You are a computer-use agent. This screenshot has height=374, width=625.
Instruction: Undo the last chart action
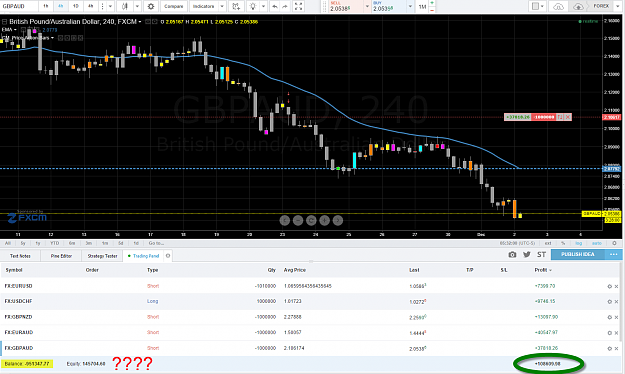275,6
